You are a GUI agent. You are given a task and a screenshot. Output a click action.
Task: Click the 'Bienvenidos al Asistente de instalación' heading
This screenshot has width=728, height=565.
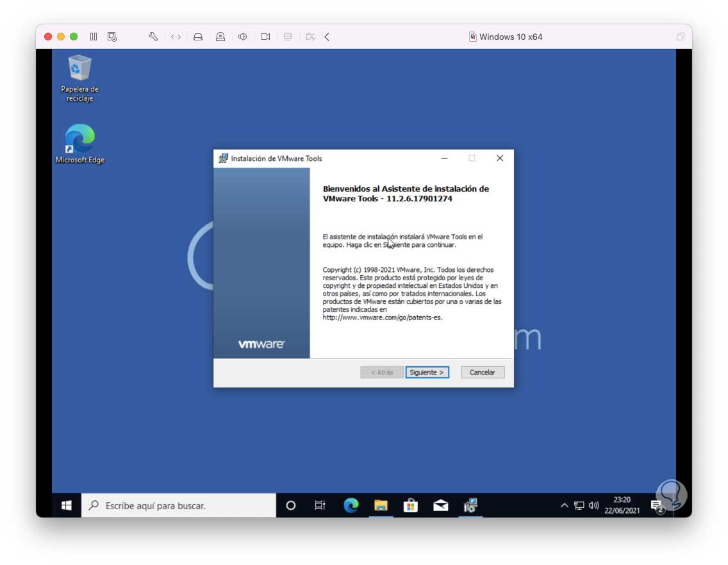[406, 194]
